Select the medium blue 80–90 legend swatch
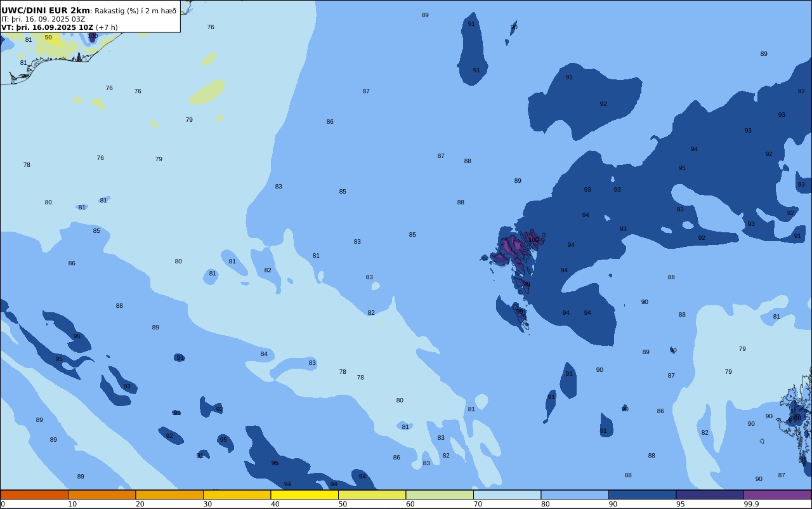Viewport: 812px width, 509px height. pos(575,494)
